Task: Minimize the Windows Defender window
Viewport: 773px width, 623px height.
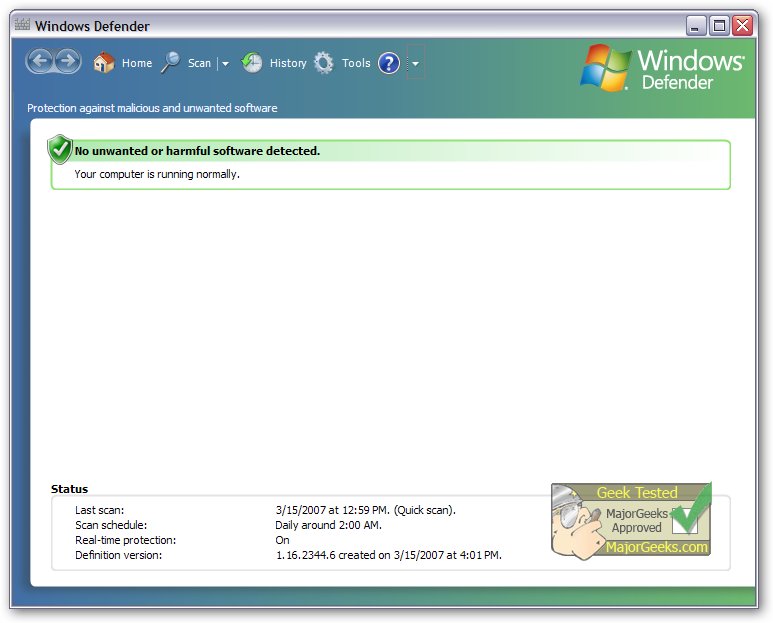Action: click(x=696, y=26)
